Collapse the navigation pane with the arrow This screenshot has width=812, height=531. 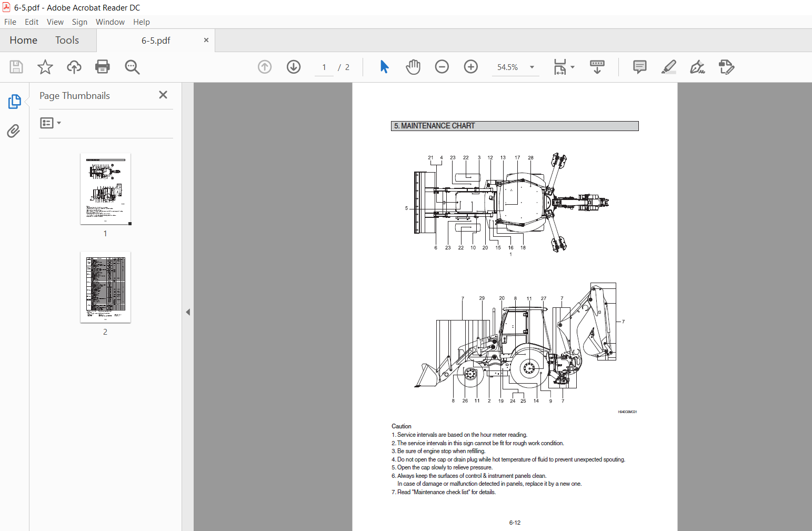[x=188, y=312]
